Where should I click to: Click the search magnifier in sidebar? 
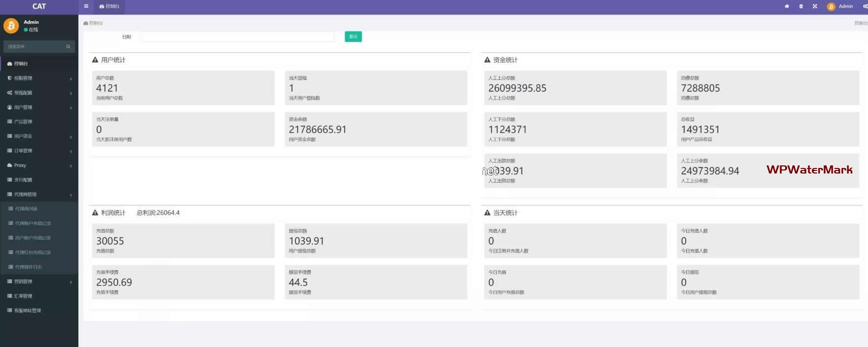point(68,47)
